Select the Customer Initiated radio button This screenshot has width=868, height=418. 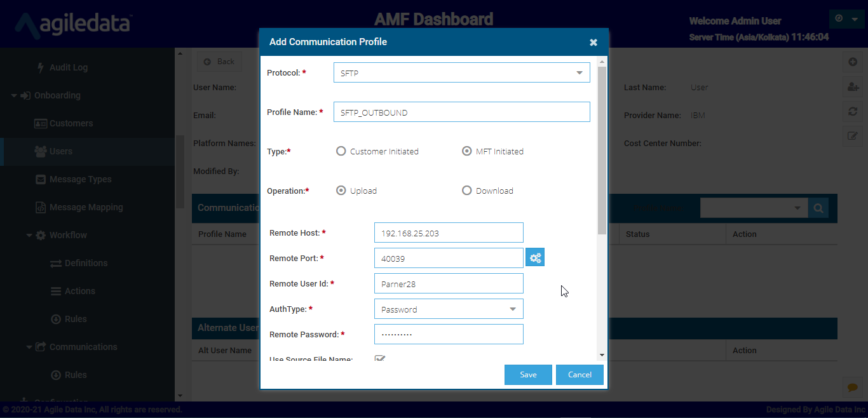click(341, 151)
